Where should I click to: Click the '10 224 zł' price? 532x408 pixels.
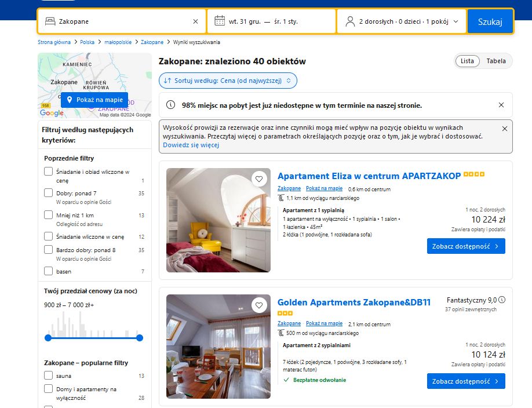[x=488, y=219]
